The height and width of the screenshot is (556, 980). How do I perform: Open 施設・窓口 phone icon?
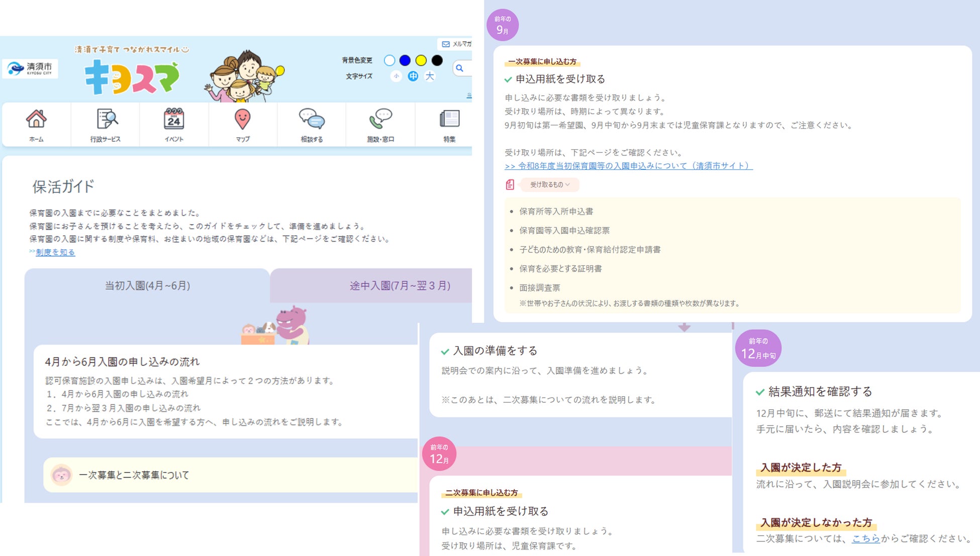(x=380, y=120)
